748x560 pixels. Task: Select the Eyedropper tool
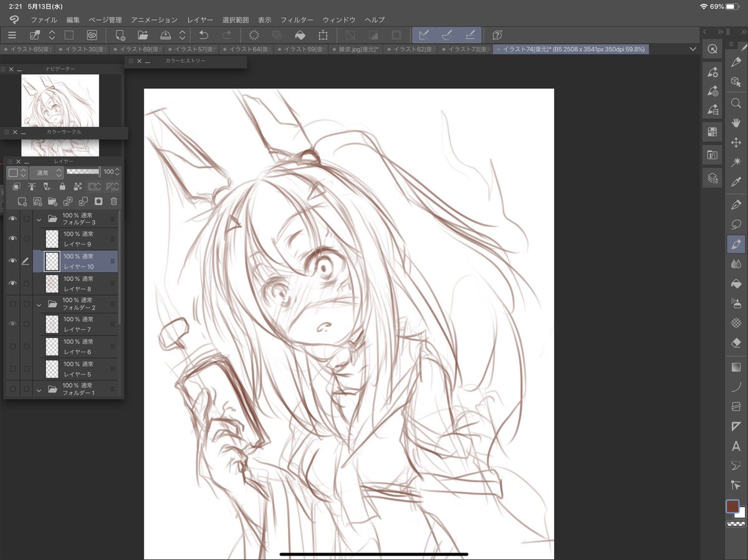pos(736,183)
